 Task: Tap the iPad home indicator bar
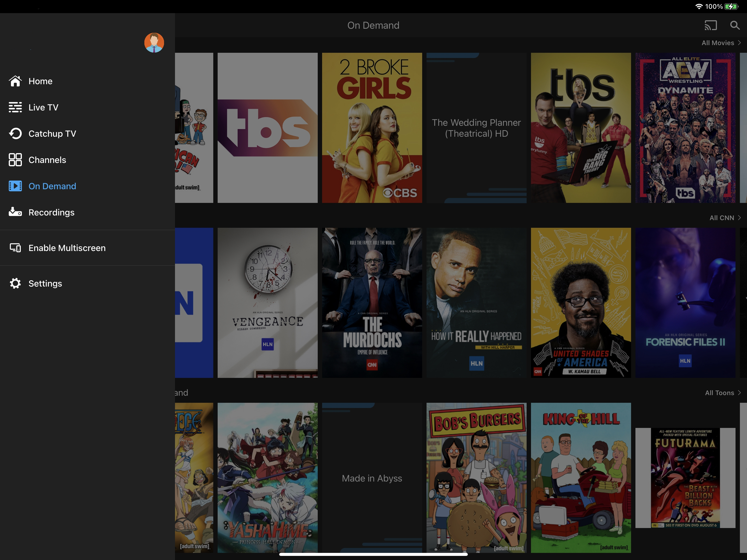tap(373, 554)
